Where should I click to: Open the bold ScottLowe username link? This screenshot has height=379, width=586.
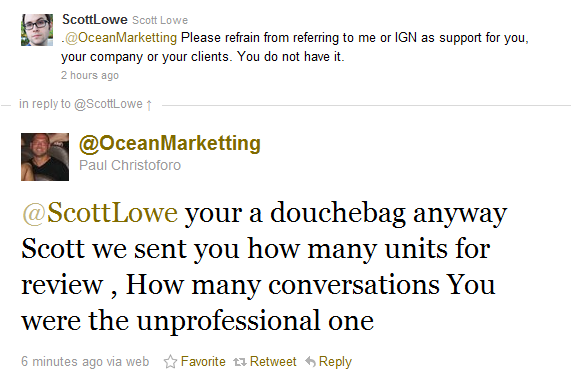coord(95,19)
